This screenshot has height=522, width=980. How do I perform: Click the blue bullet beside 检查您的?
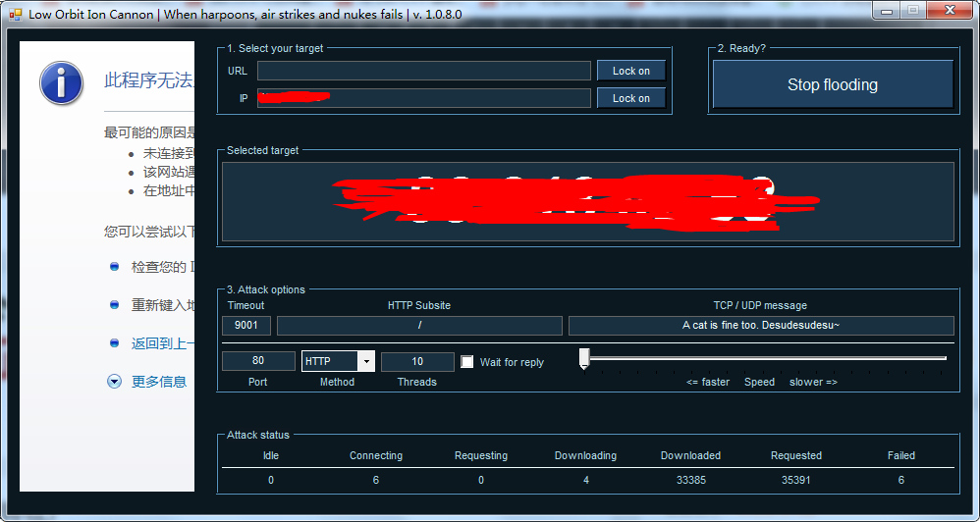114,267
